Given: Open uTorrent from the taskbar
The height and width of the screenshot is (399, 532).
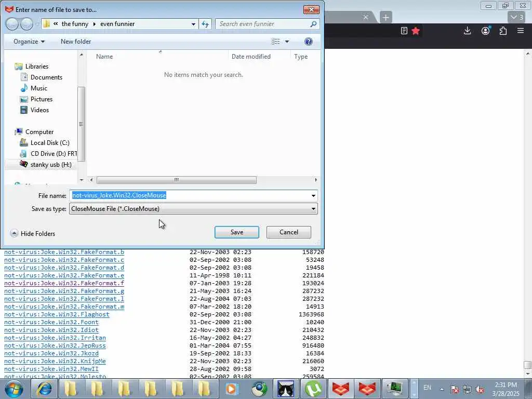Looking at the screenshot, I should pos(313,389).
